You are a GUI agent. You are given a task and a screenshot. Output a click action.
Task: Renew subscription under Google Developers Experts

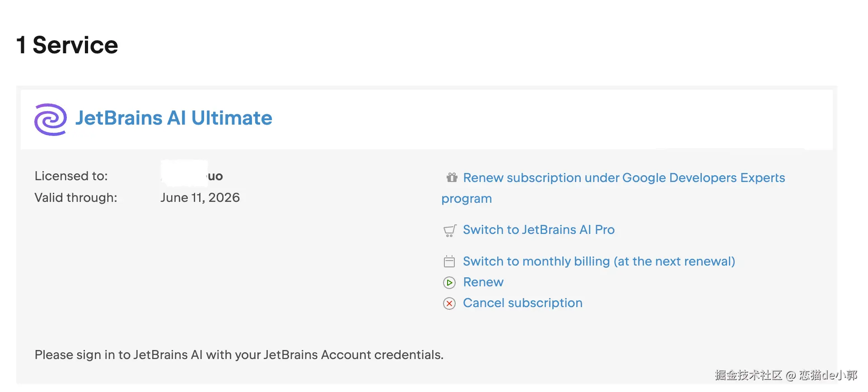(624, 178)
